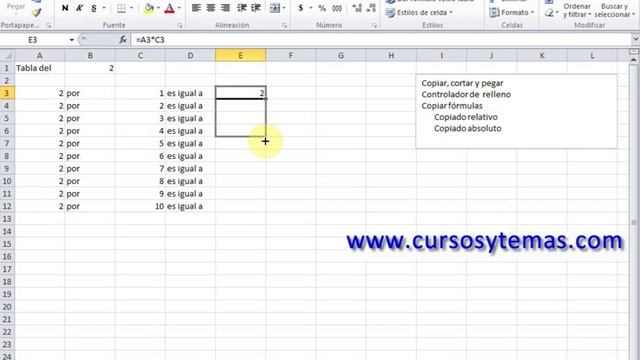The image size is (640, 360).
Task: Expand the formula bar chevron
Action: pos(636,40)
